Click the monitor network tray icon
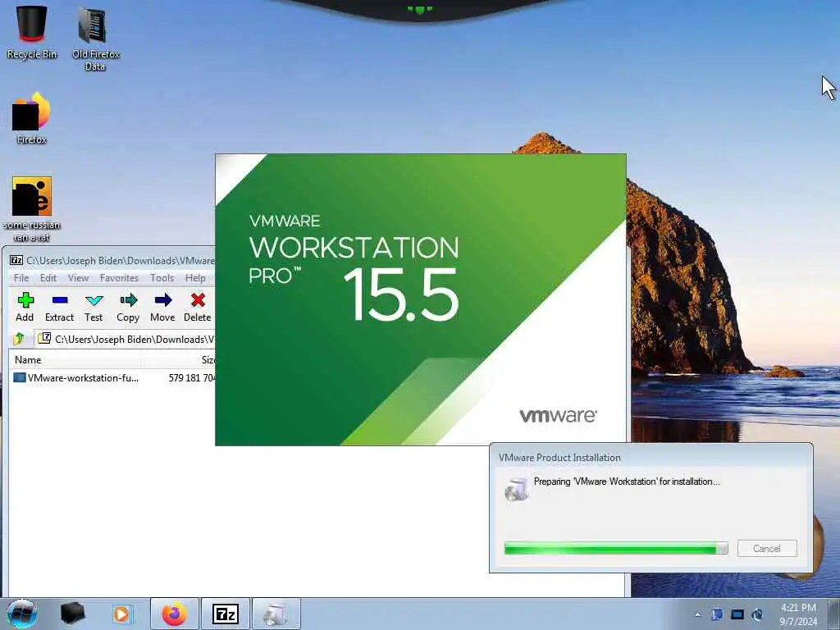This screenshot has width=840, height=630. click(737, 614)
